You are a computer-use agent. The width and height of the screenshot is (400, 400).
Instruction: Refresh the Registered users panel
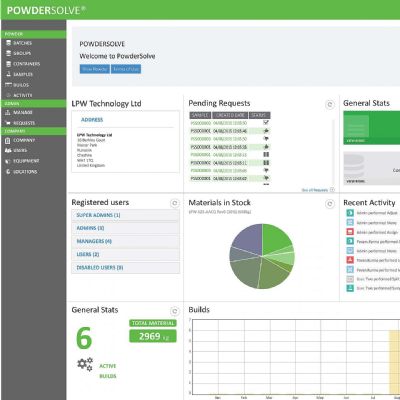(175, 203)
